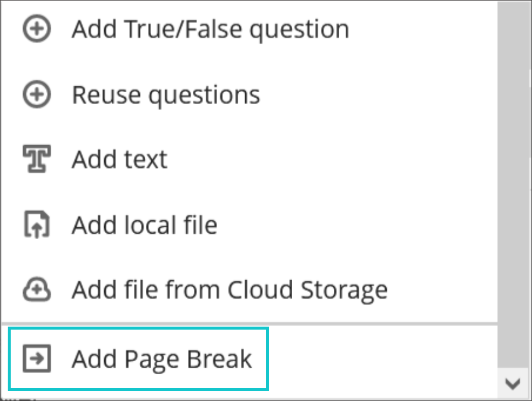Click the cloud plus icon for Cloud Storage
This screenshot has height=401, width=532.
(36, 290)
